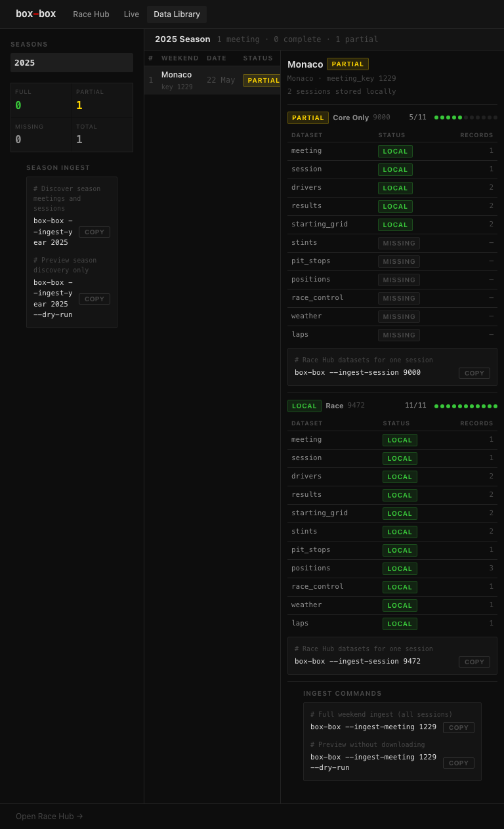
Task: Click the box-box logo
Action: tap(36, 14)
